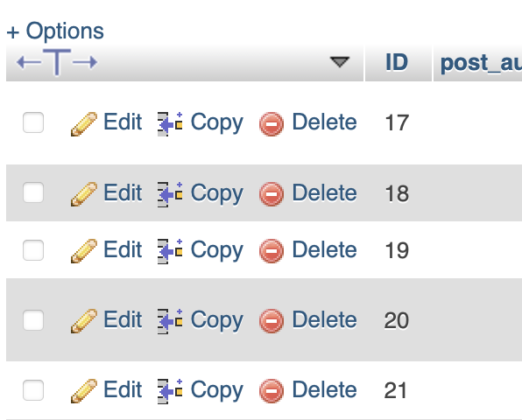Click the pencil icon in row 20
This screenshot has width=522, height=420.
point(84,321)
